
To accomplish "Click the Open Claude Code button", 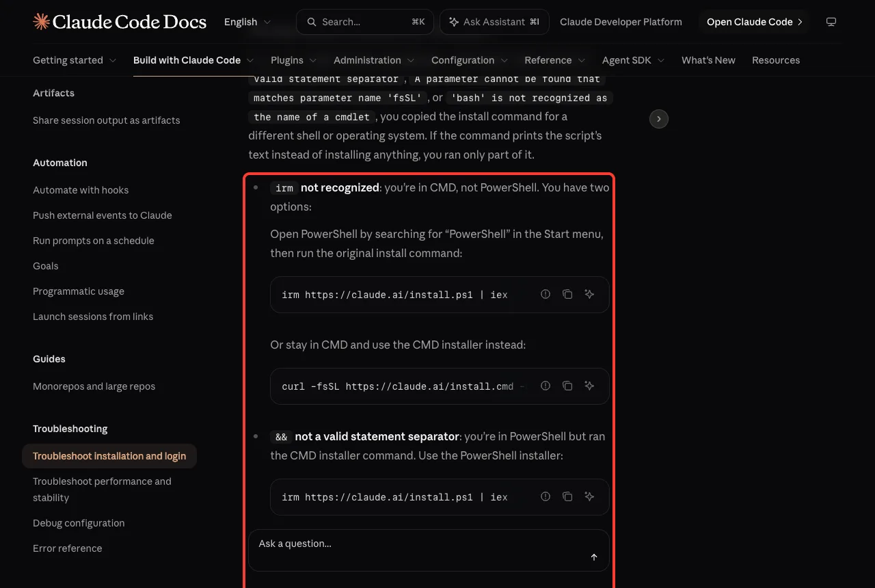I will click(x=755, y=22).
